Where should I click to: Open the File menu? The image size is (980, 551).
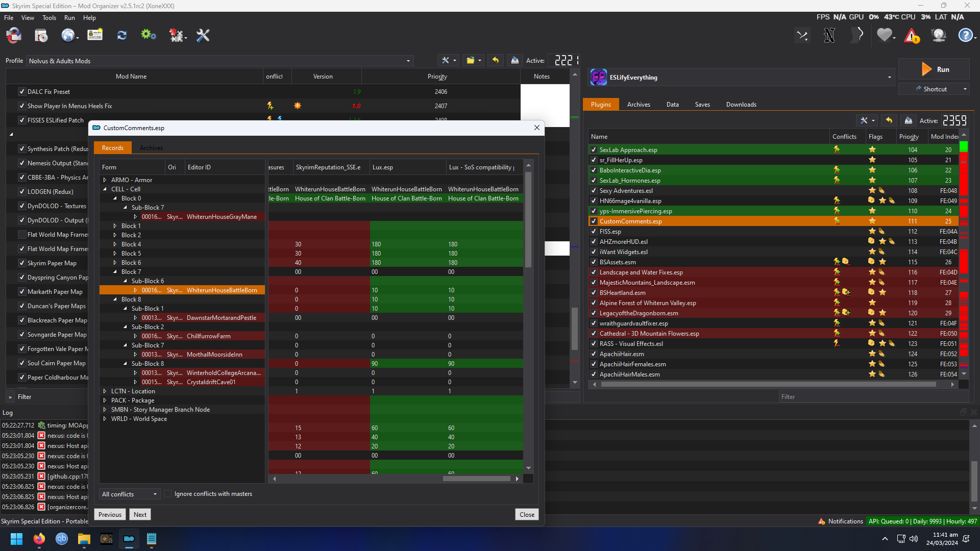[x=9, y=18]
